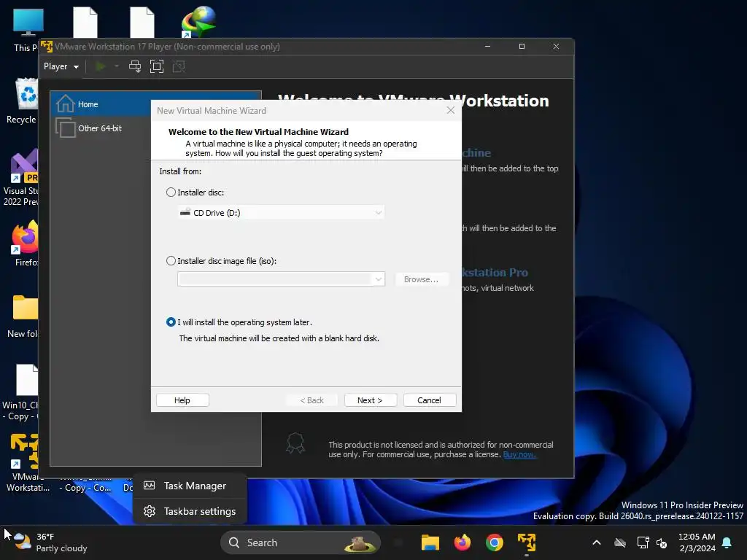
Task: Launch Firefox from the taskbar
Action: [x=462, y=542]
